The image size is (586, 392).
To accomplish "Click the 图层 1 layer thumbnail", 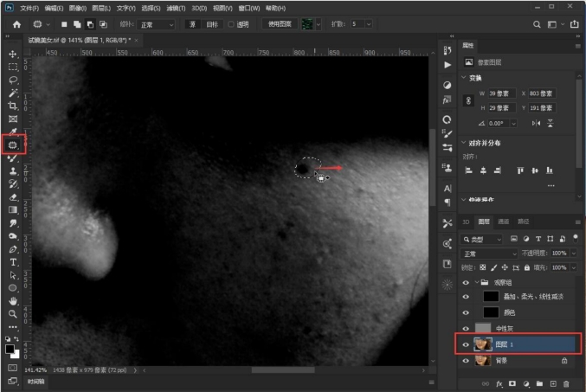I will tap(483, 344).
